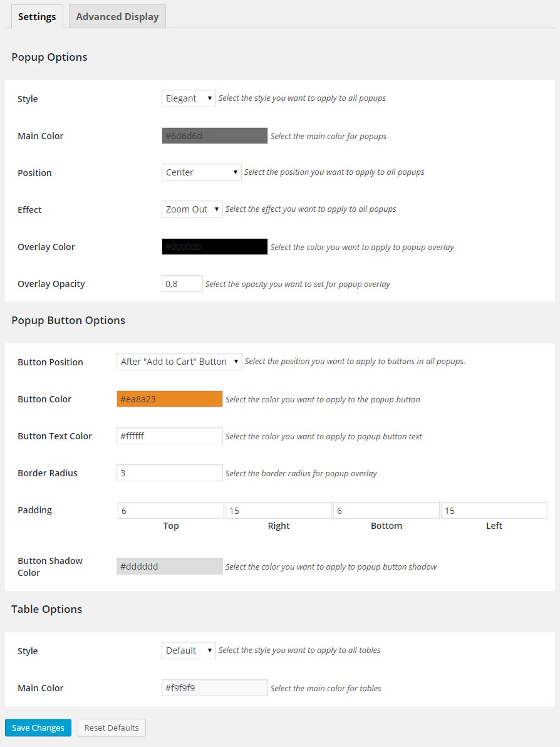
Task: Click the table Main Color field
Action: (x=214, y=688)
